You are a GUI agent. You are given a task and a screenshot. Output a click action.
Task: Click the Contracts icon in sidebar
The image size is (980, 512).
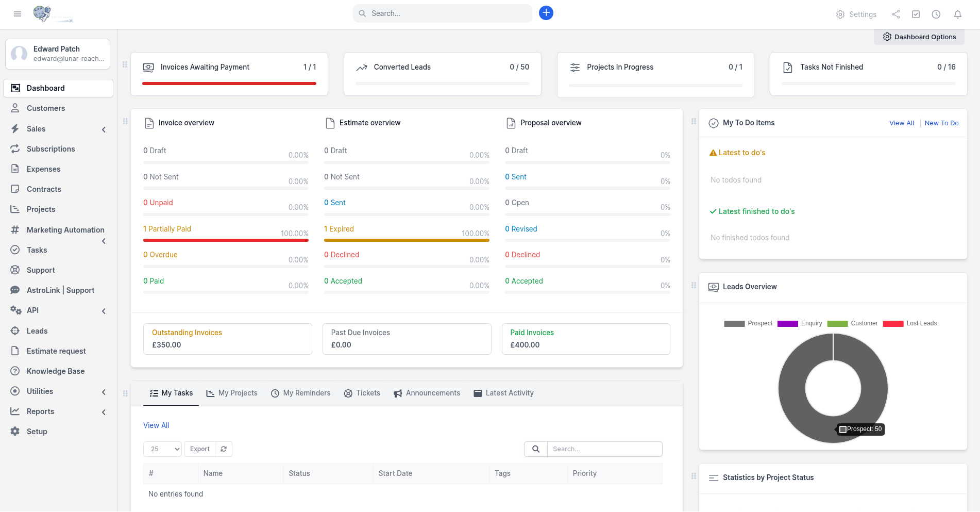pos(15,189)
